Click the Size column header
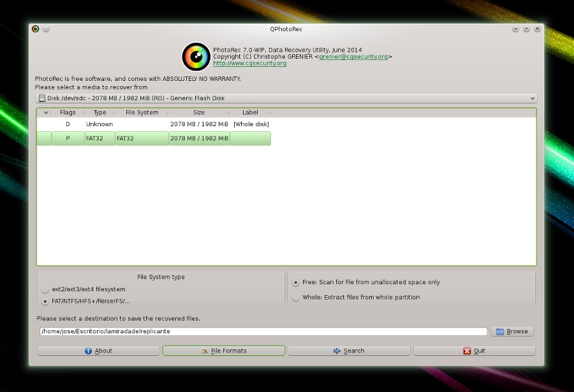The height and width of the screenshot is (392, 574). click(x=199, y=112)
